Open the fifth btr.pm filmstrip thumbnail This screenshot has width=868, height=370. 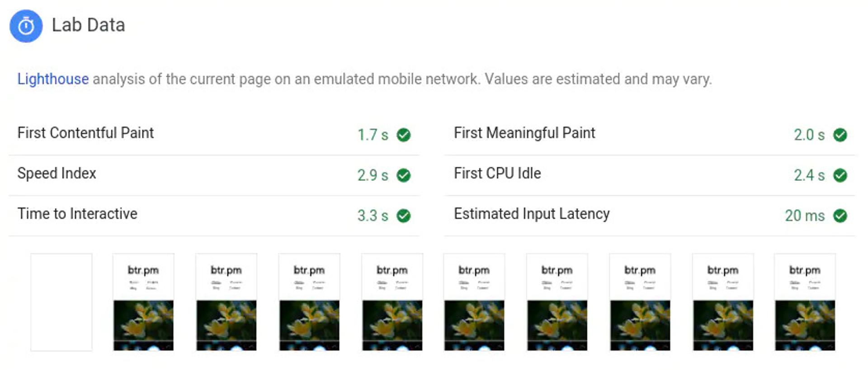tap(474, 302)
